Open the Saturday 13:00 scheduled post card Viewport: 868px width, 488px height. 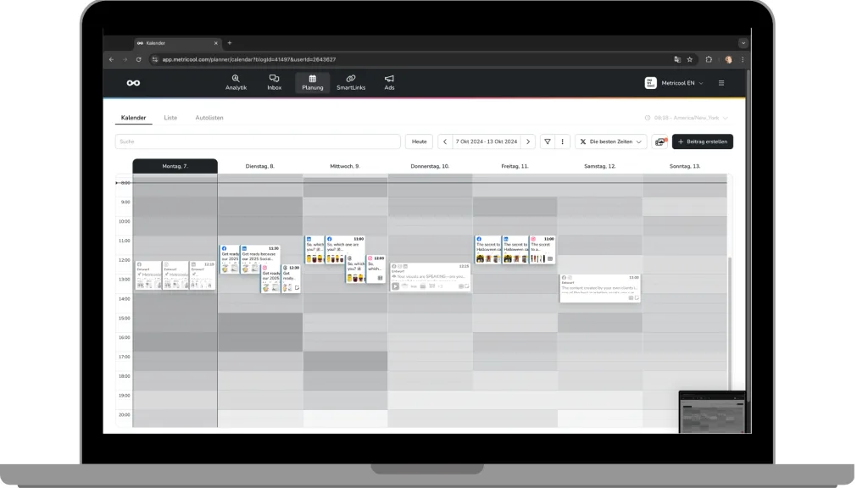click(x=599, y=287)
